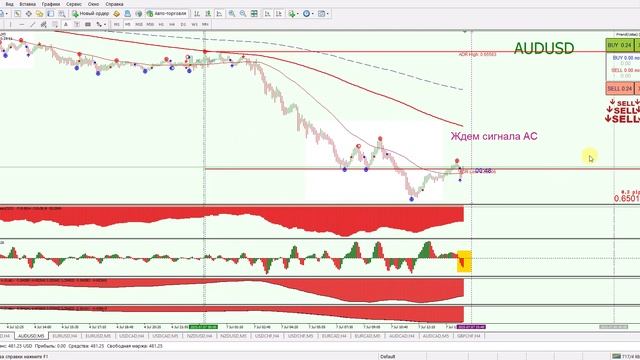
Task: Switch chart to bar chart type
Action: click(197, 13)
